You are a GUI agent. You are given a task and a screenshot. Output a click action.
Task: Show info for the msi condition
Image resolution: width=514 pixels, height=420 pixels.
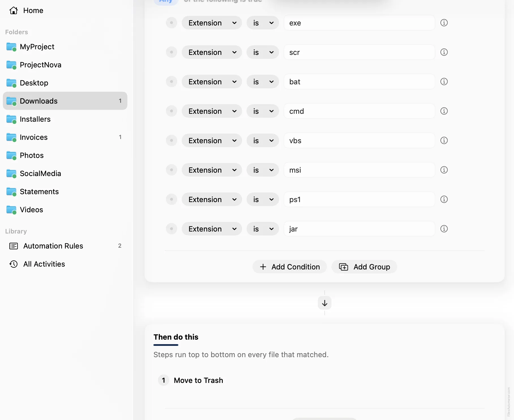click(444, 170)
